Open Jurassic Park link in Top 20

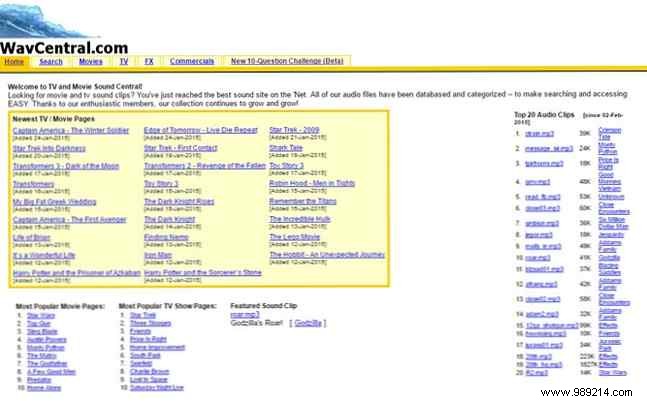coord(610,345)
